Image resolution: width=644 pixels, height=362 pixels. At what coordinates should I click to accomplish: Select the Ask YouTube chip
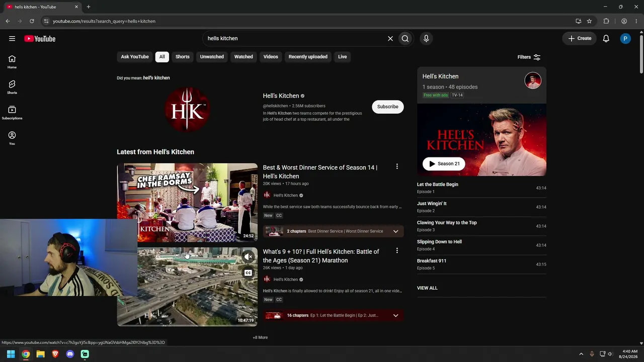click(x=135, y=57)
